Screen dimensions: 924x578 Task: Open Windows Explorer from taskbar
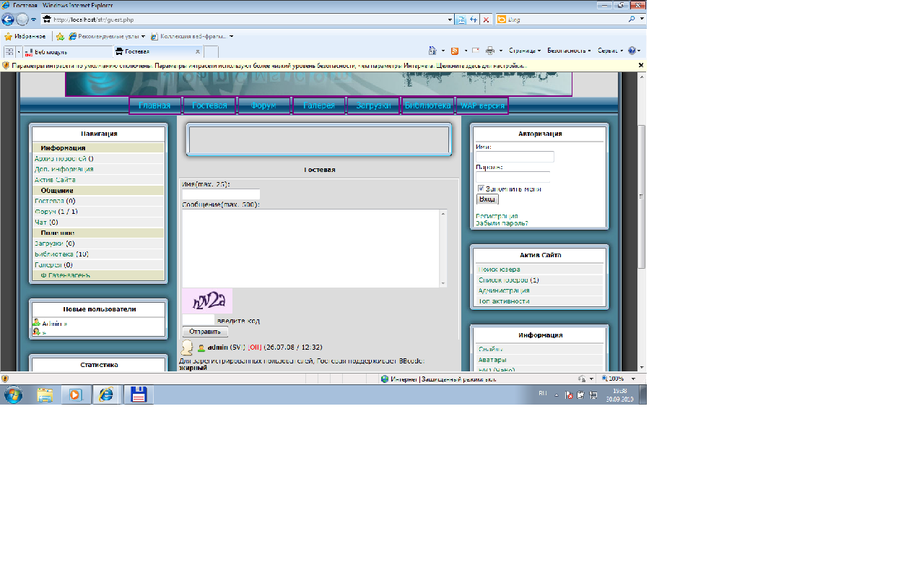[x=45, y=394]
